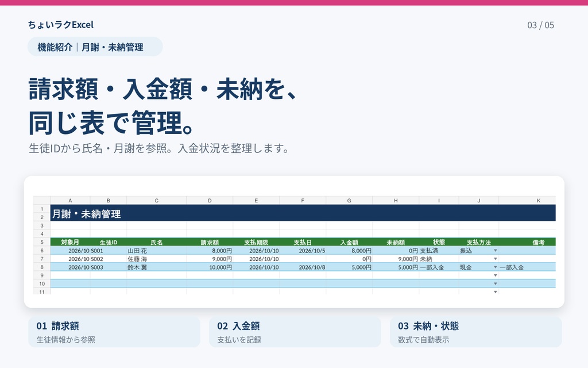
Task: Click the 03 未納・状態 feature card
Action: (x=476, y=332)
